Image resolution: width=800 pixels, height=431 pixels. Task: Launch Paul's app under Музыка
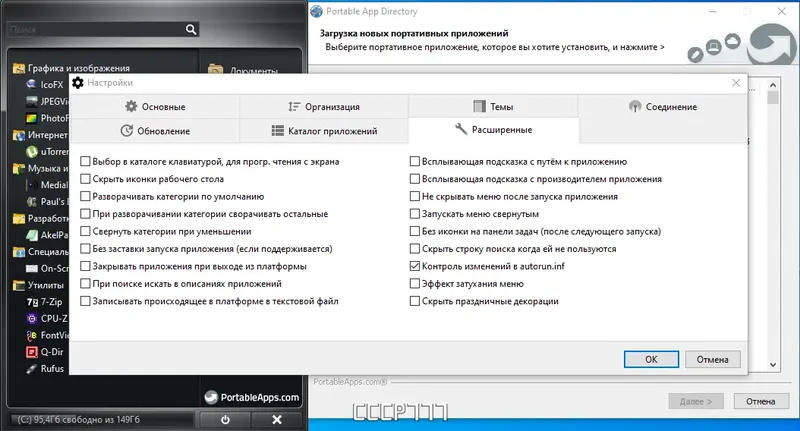[x=46, y=201]
